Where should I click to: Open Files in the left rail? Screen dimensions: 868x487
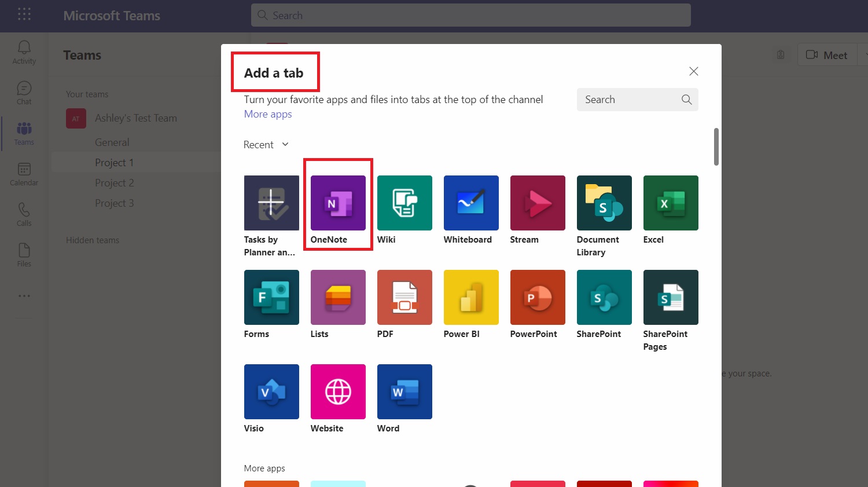[24, 255]
